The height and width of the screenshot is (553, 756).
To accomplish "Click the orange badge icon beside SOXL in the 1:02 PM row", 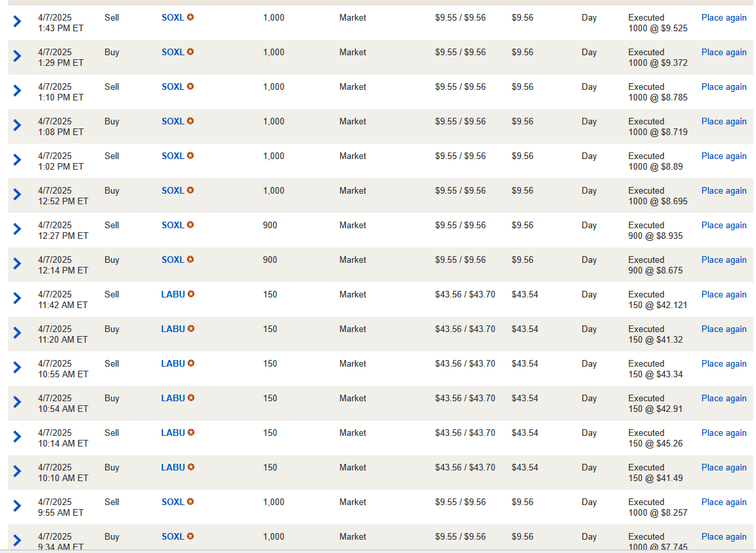I will tap(190, 156).
